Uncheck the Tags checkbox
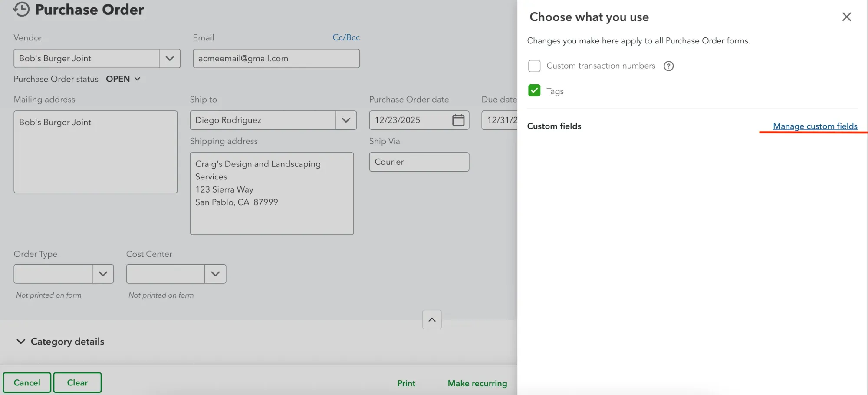Viewport: 868px width, 395px height. point(534,90)
